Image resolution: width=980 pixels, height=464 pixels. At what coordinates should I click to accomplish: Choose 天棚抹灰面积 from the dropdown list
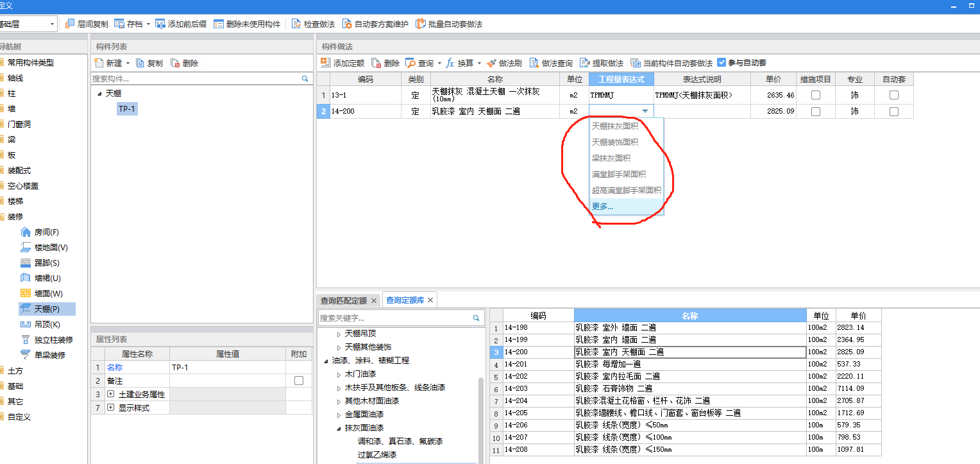pyautogui.click(x=627, y=126)
